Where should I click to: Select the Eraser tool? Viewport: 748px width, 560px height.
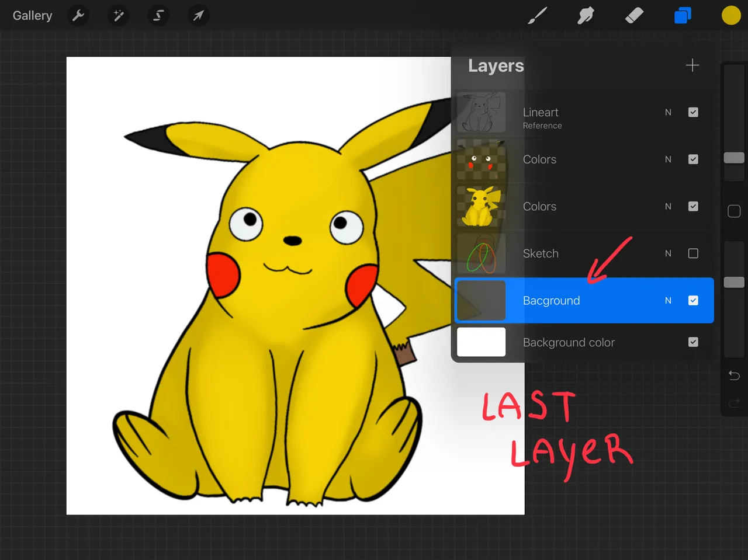(634, 16)
